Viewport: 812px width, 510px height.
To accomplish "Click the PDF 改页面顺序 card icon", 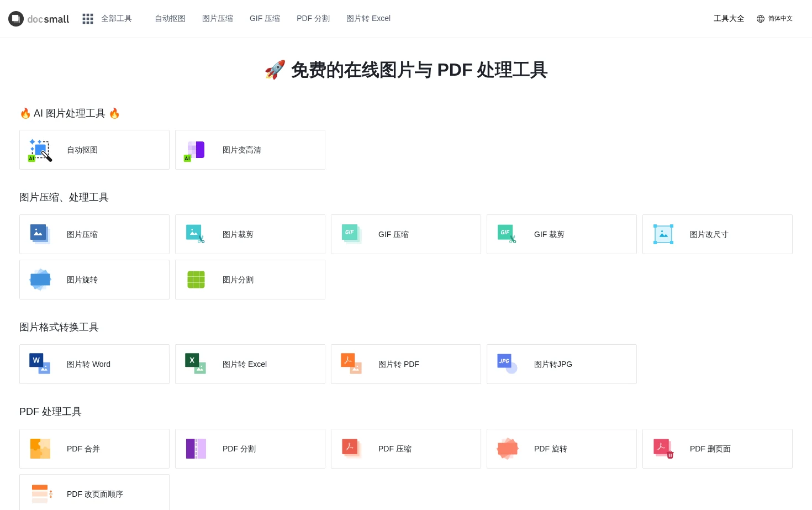I will point(42,494).
